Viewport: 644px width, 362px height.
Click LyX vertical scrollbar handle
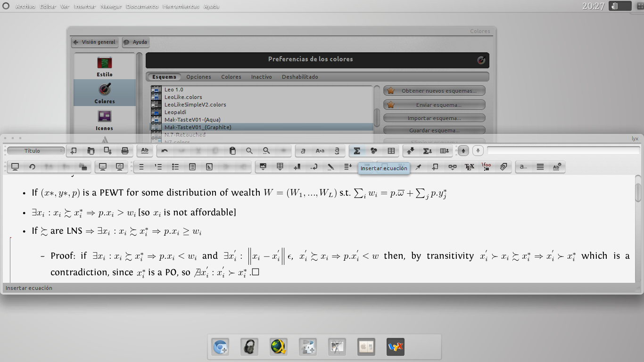coord(638,192)
